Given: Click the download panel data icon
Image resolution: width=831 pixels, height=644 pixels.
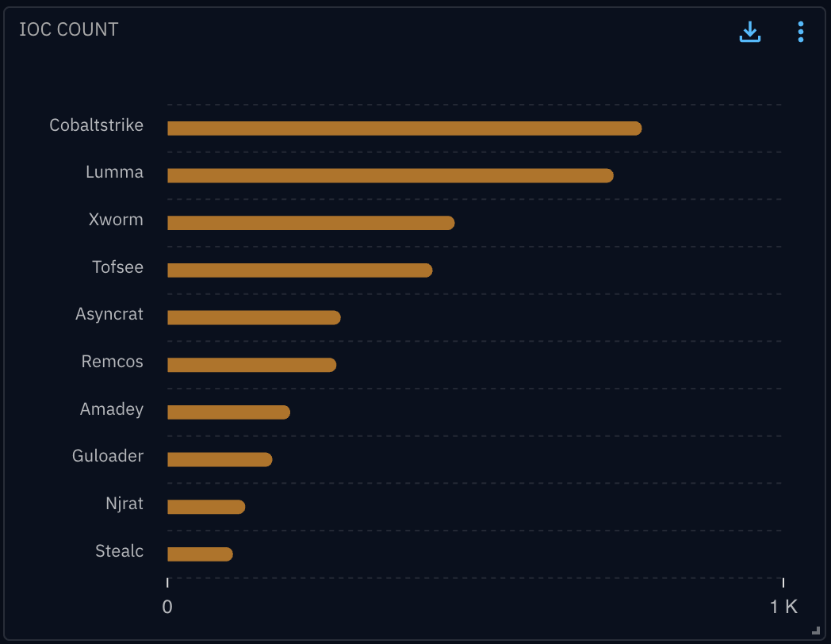Looking at the screenshot, I should (749, 32).
